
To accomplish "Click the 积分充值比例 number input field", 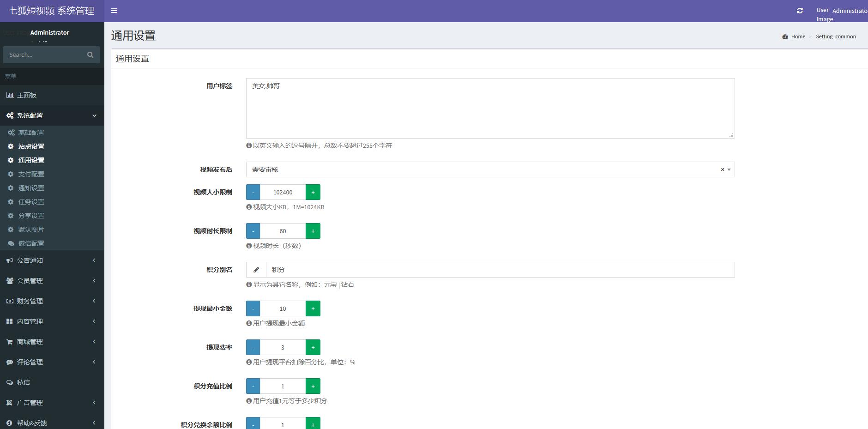I will (x=283, y=386).
